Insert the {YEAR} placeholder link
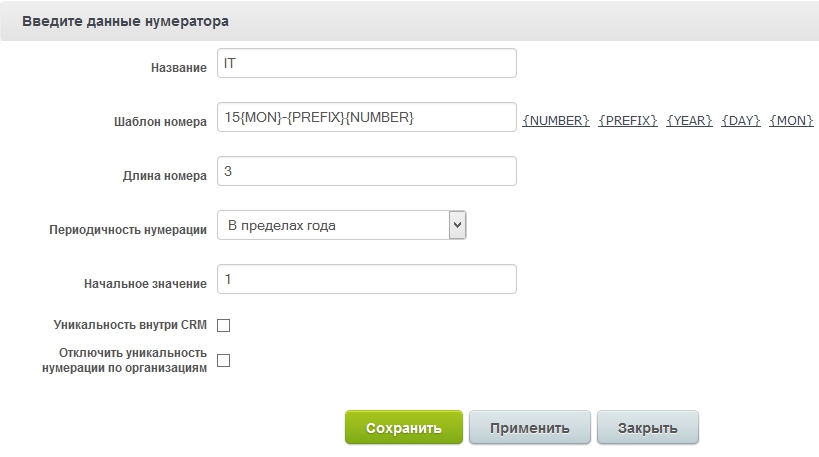The image size is (819, 457). click(689, 120)
